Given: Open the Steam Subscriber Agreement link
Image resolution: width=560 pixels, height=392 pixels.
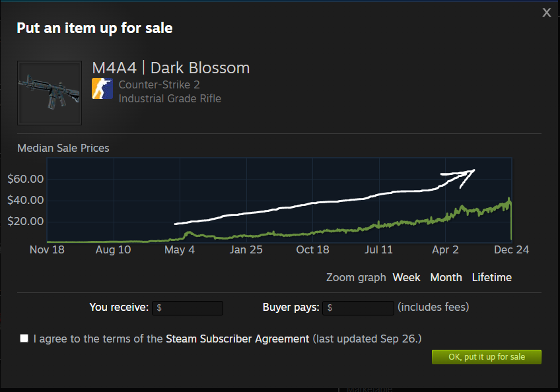Looking at the screenshot, I should 237,339.
